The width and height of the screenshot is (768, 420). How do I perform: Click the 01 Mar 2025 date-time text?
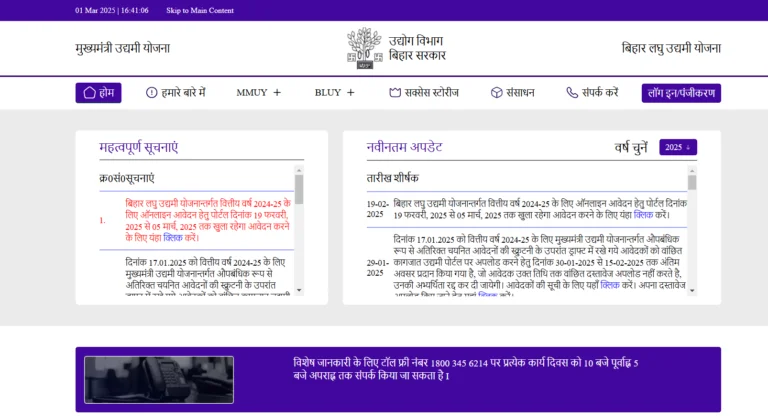click(112, 10)
